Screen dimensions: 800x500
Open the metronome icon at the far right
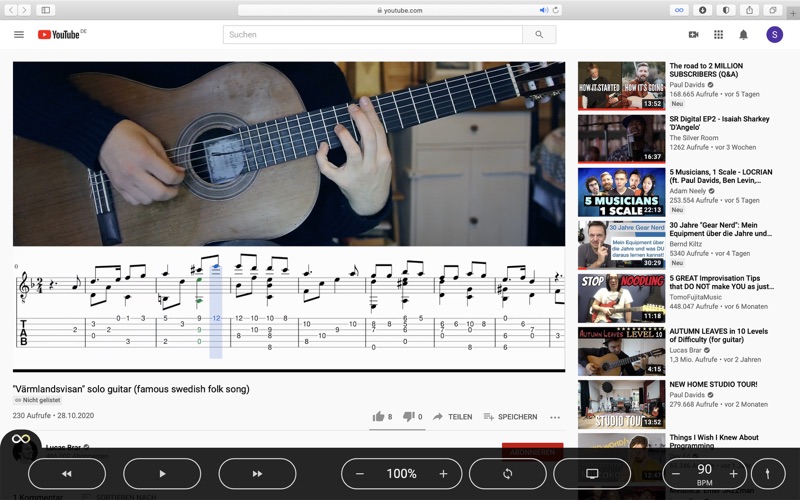[768, 474]
